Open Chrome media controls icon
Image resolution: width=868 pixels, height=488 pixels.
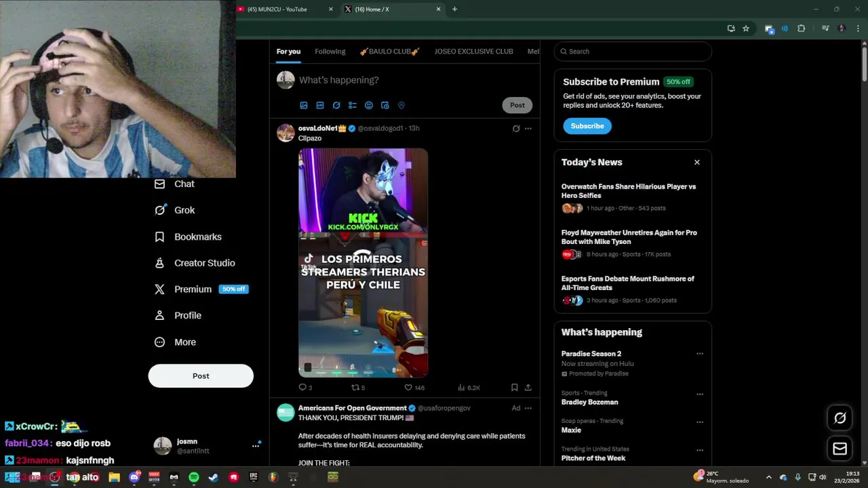coord(825,28)
